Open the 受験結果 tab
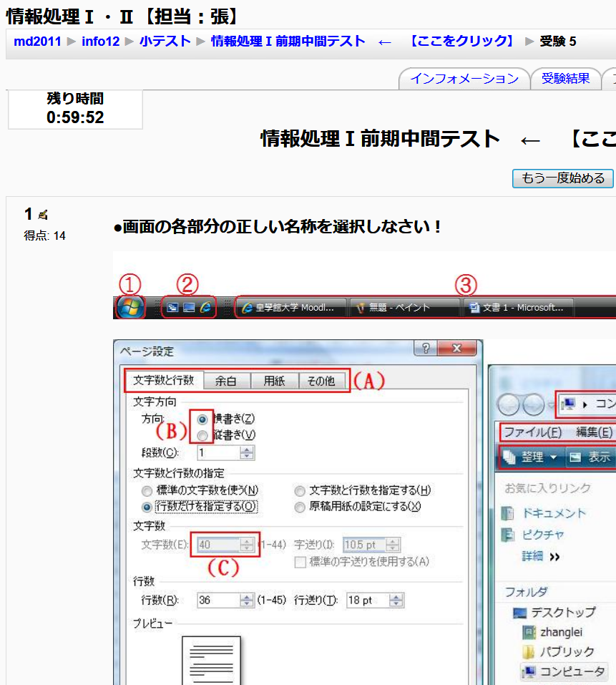The width and height of the screenshot is (616, 685). tap(565, 79)
